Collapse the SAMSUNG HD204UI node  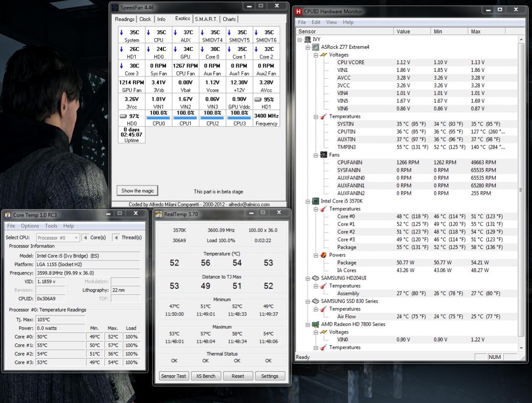coord(308,278)
